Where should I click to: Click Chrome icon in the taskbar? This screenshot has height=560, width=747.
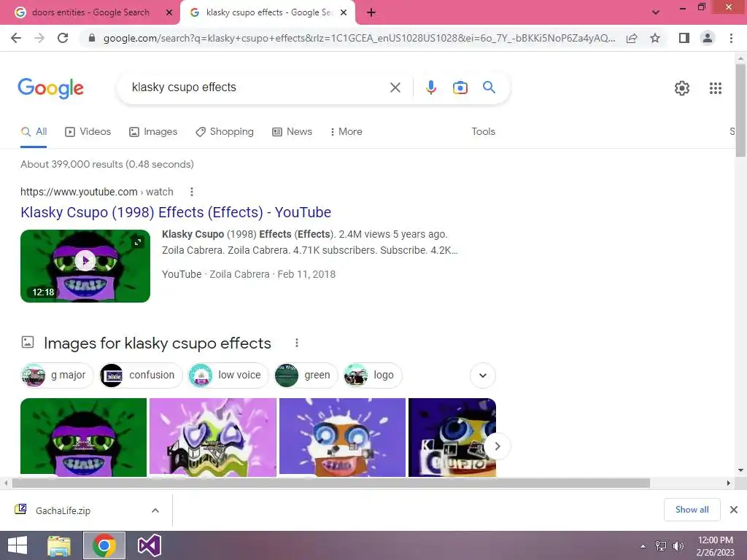(104, 545)
